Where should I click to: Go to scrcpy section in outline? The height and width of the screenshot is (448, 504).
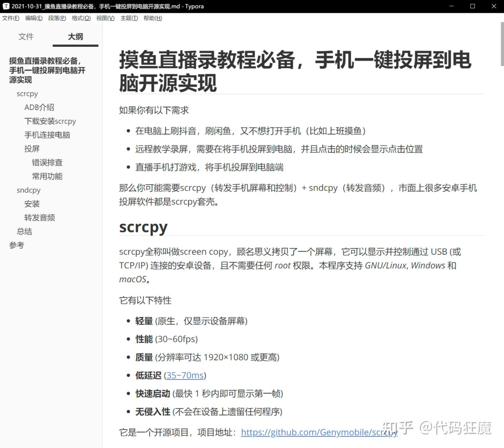tap(27, 94)
